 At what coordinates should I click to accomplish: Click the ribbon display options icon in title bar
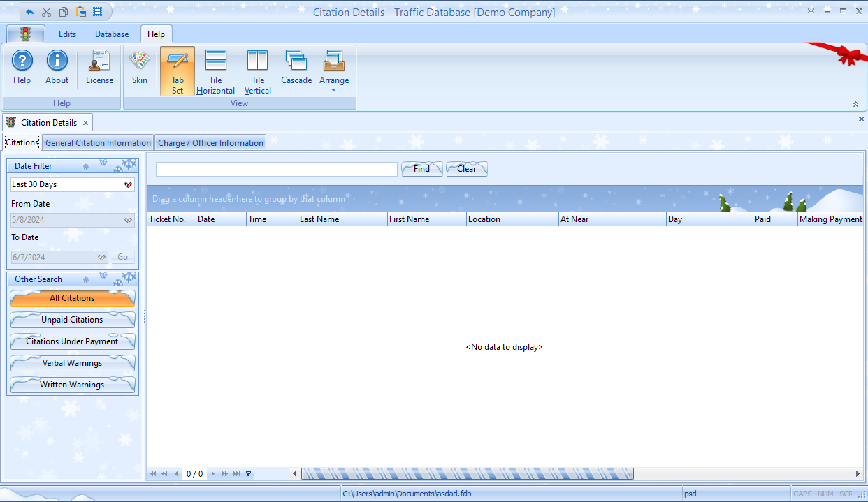click(811, 11)
